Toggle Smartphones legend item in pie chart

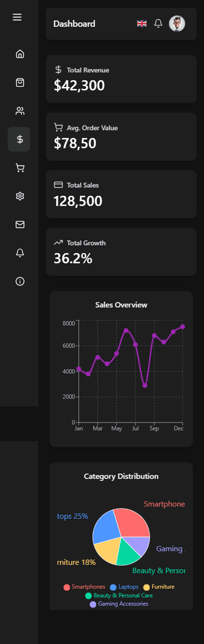point(85,587)
